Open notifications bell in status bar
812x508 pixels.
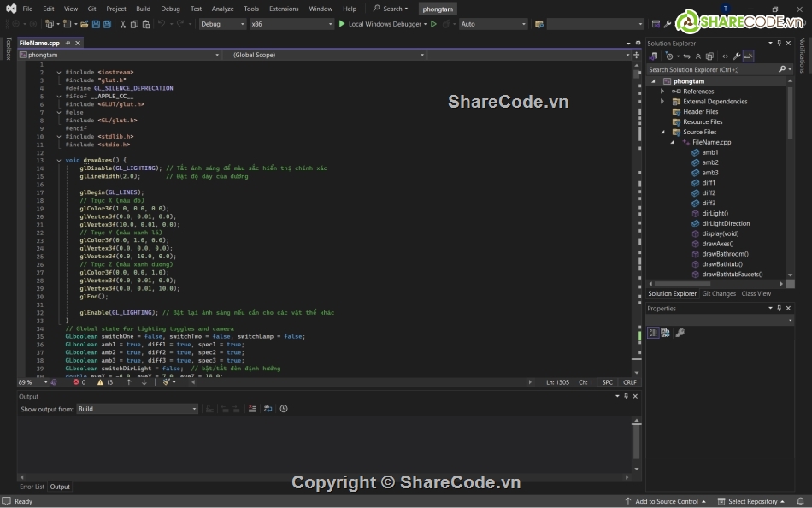pos(801,501)
